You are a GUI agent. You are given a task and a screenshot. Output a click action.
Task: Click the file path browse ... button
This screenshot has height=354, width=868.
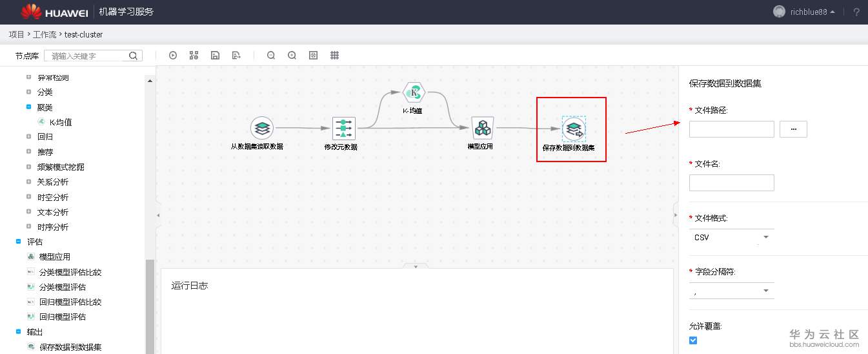coord(793,129)
